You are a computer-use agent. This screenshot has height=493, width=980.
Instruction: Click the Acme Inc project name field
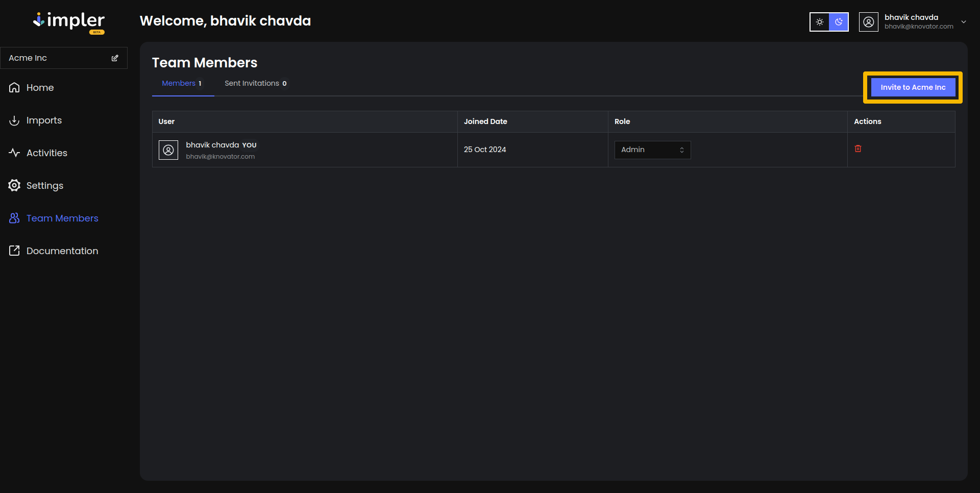click(x=56, y=58)
